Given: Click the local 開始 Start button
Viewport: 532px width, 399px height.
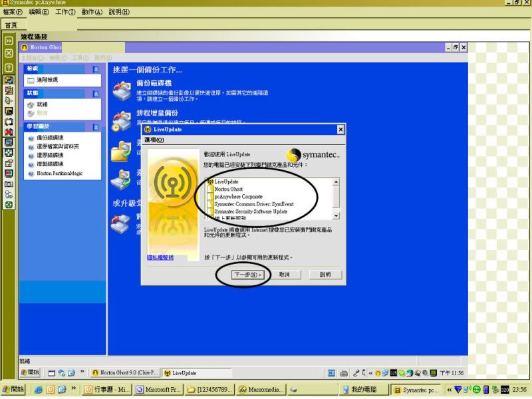Looking at the screenshot, I should coord(13,389).
